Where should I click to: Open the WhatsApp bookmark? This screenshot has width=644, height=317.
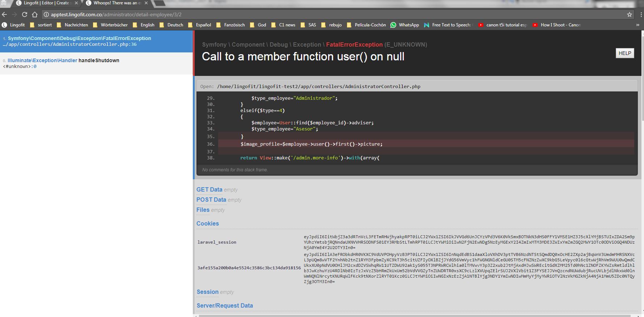pyautogui.click(x=405, y=25)
